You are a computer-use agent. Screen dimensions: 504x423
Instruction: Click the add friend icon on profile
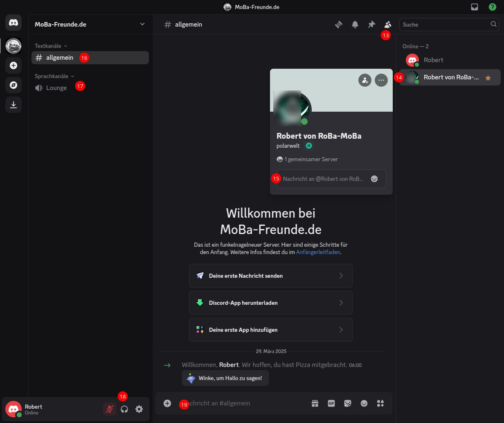365,80
